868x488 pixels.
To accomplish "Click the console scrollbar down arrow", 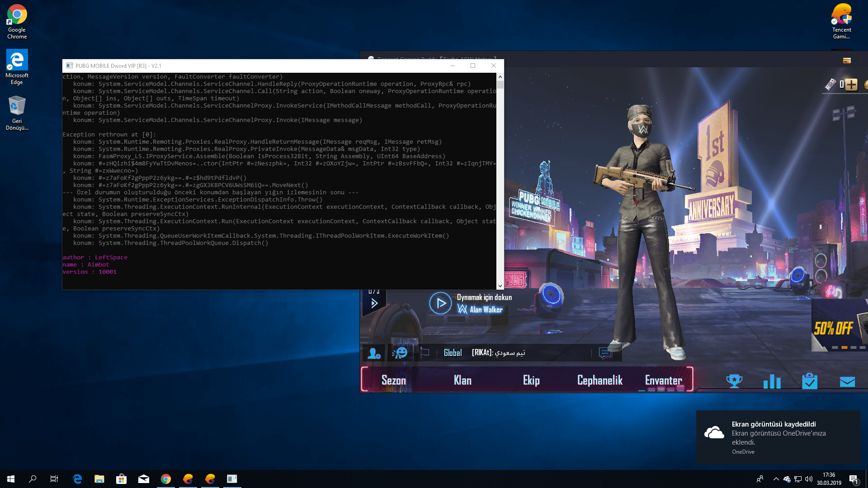I will pyautogui.click(x=500, y=286).
